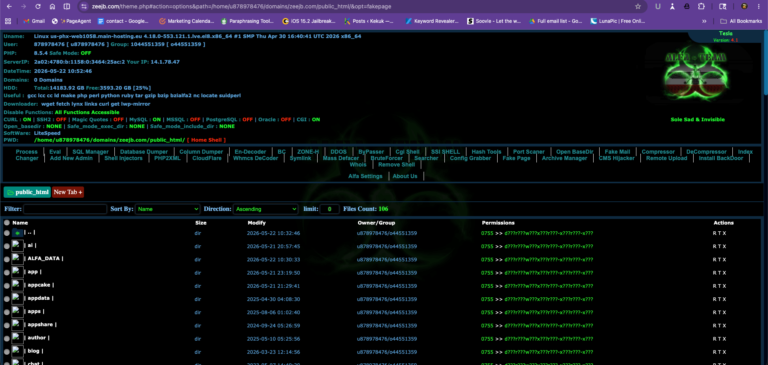Open the contact - Google bookmark
The height and width of the screenshot is (365, 768).
123,21
